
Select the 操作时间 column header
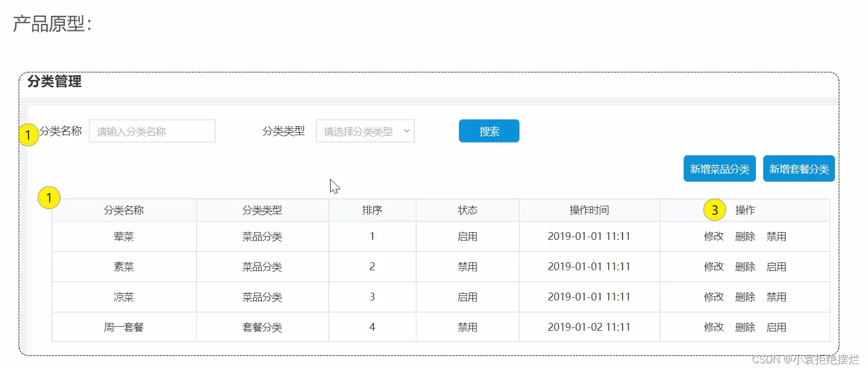[589, 210]
